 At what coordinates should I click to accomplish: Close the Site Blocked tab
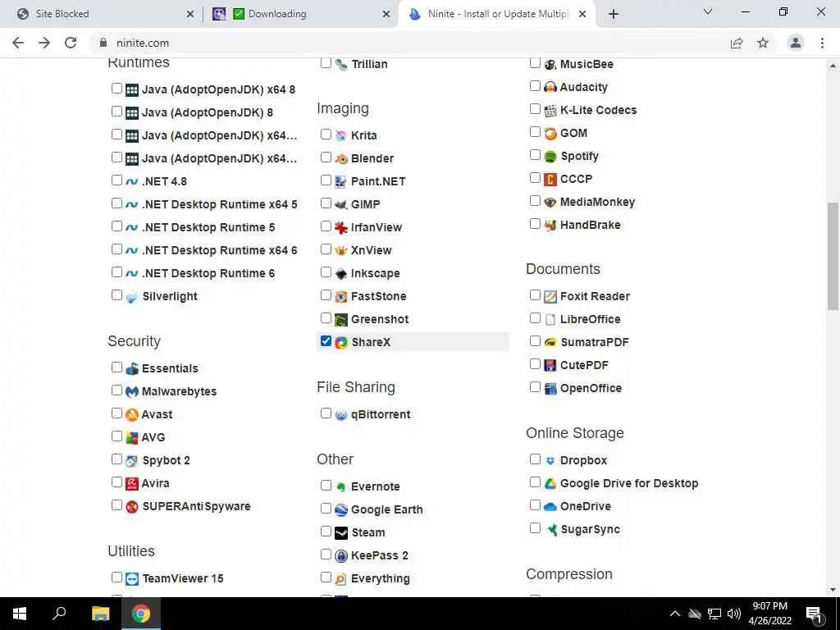190,15
